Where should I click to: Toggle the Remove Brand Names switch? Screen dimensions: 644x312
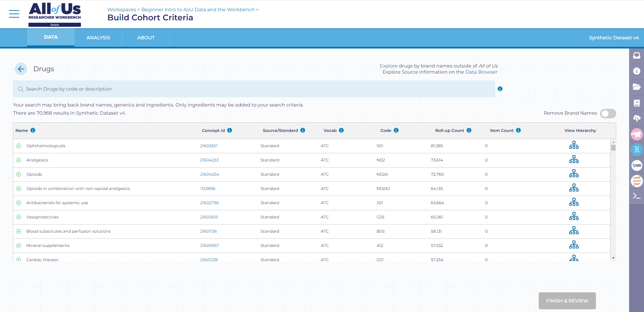608,114
